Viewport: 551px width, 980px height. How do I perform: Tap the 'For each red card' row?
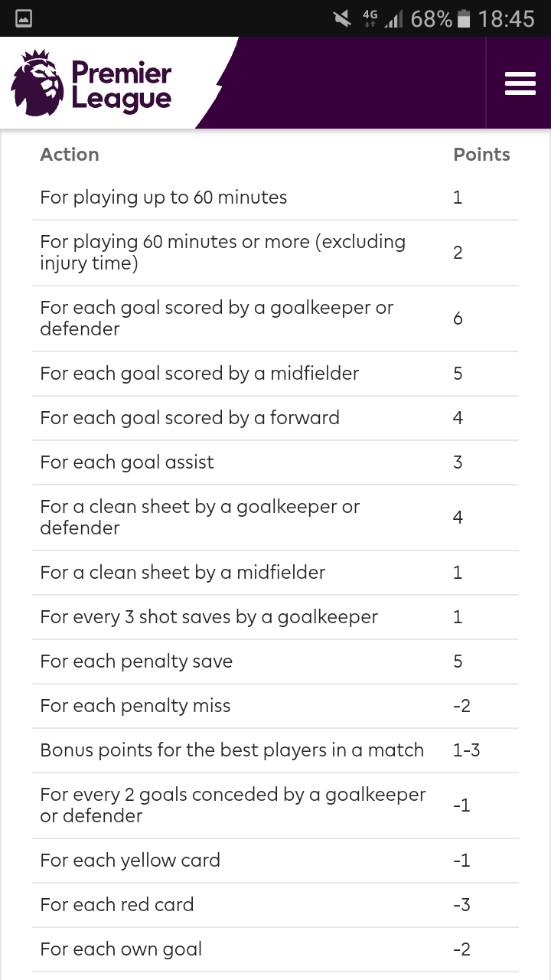(275, 905)
